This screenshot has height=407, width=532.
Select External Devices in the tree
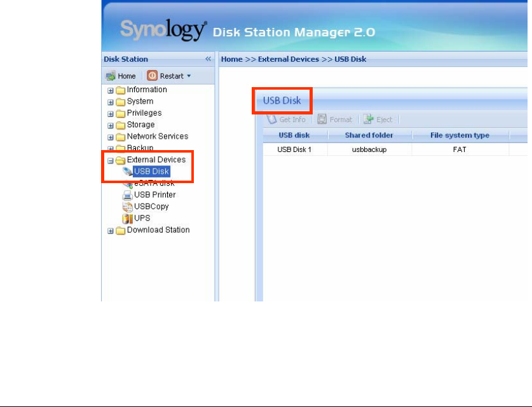pyautogui.click(x=156, y=160)
